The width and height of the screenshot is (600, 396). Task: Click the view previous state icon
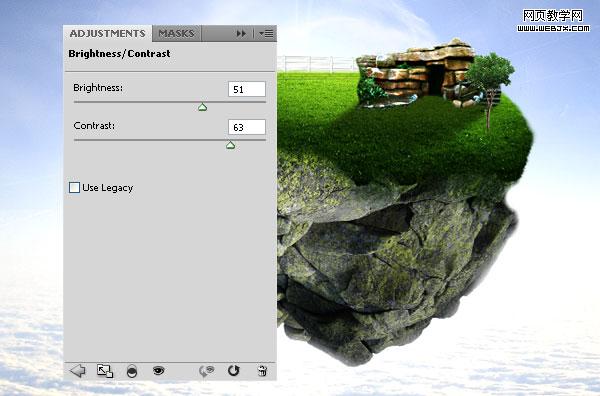click(207, 371)
